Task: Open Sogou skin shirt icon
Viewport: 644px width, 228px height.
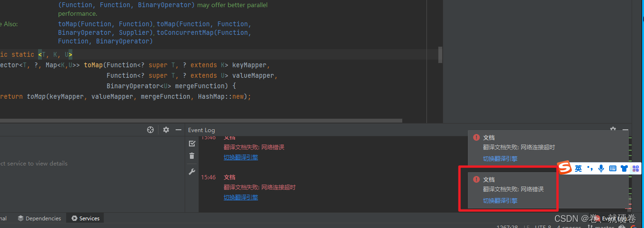Action: (x=624, y=168)
